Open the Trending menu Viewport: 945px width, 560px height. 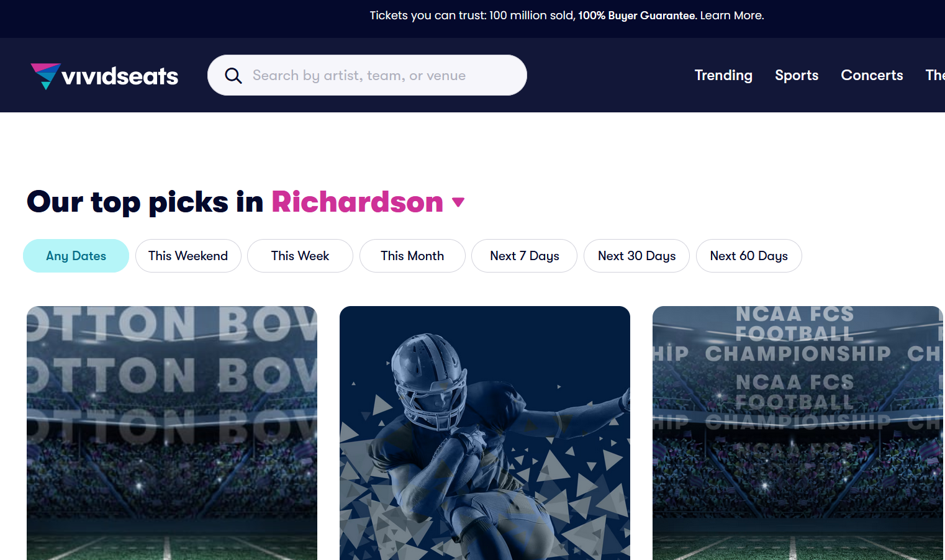[723, 75]
